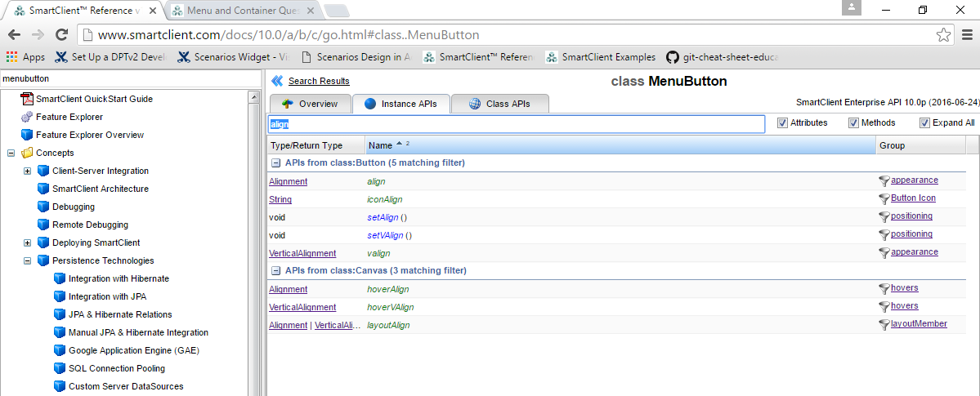Collapse the APIs from class:Canvas group
This screenshot has height=396, width=980.
275,271
